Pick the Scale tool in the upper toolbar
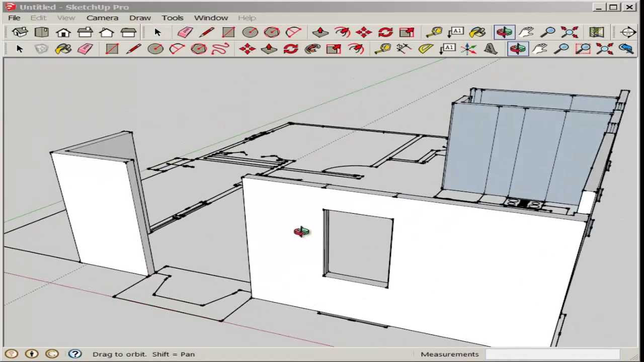 [407, 32]
